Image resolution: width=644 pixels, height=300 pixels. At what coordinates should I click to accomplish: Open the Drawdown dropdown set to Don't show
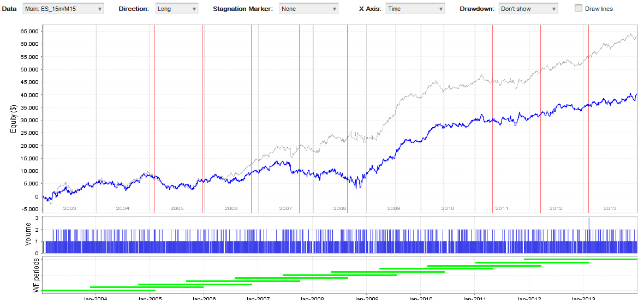click(x=528, y=9)
